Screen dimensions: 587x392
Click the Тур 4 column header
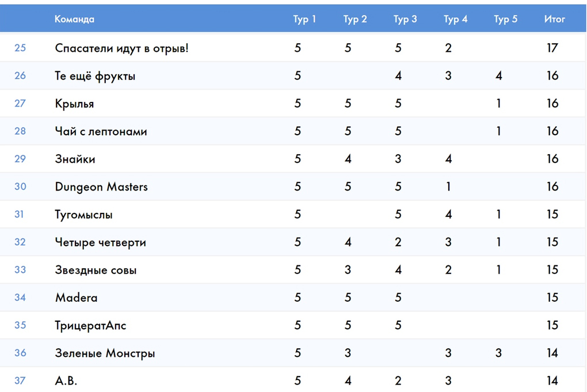[x=455, y=19]
